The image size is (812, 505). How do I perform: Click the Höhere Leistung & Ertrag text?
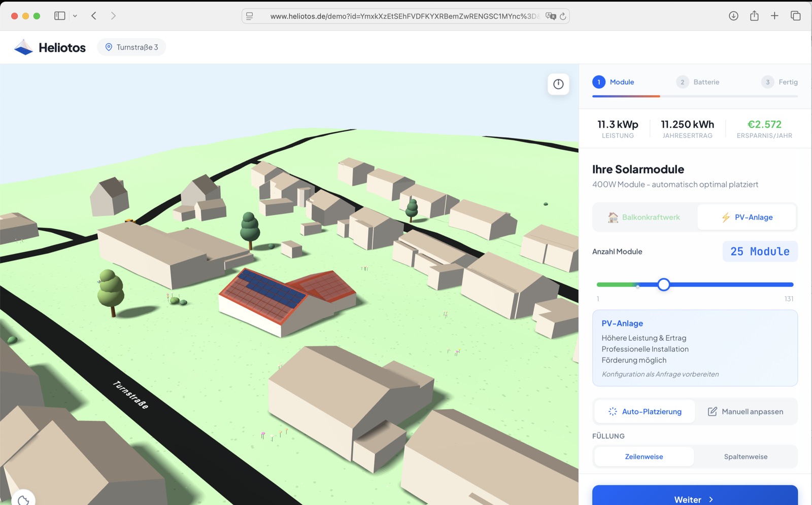point(644,338)
